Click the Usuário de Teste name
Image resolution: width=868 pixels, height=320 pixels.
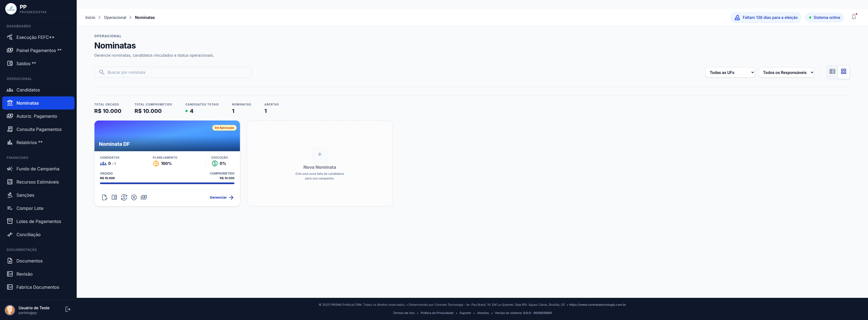(34, 308)
